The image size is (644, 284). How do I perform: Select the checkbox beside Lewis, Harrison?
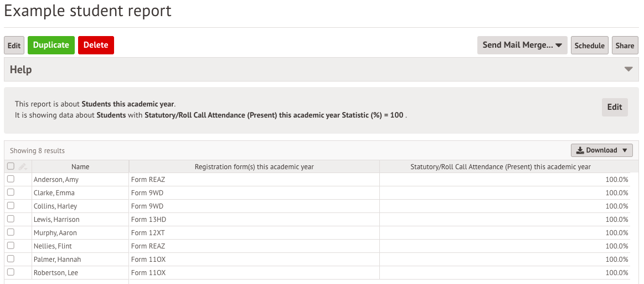coord(11,219)
